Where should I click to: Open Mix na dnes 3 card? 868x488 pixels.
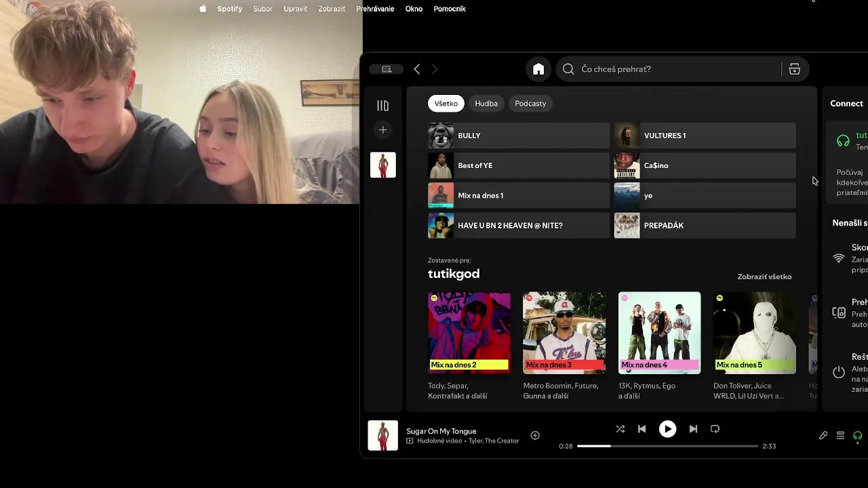[564, 333]
